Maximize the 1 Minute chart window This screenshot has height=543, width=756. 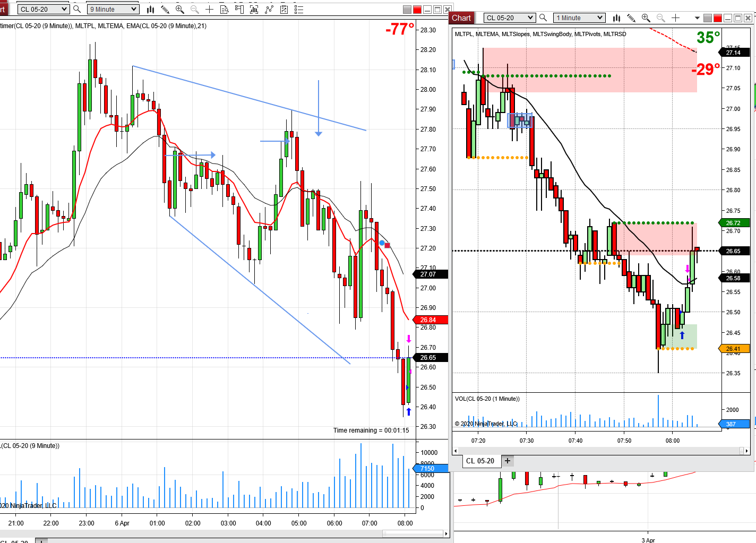coord(738,18)
